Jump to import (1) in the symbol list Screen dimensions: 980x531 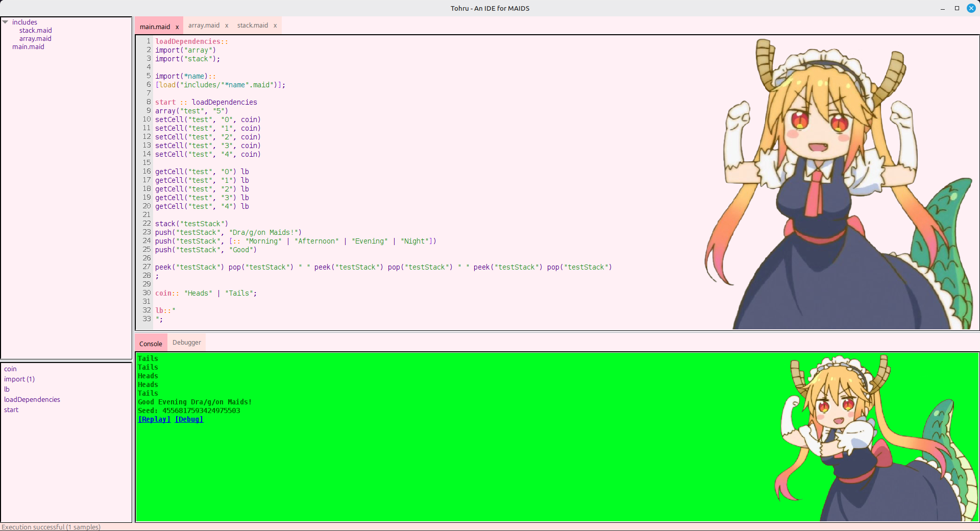pyautogui.click(x=19, y=379)
